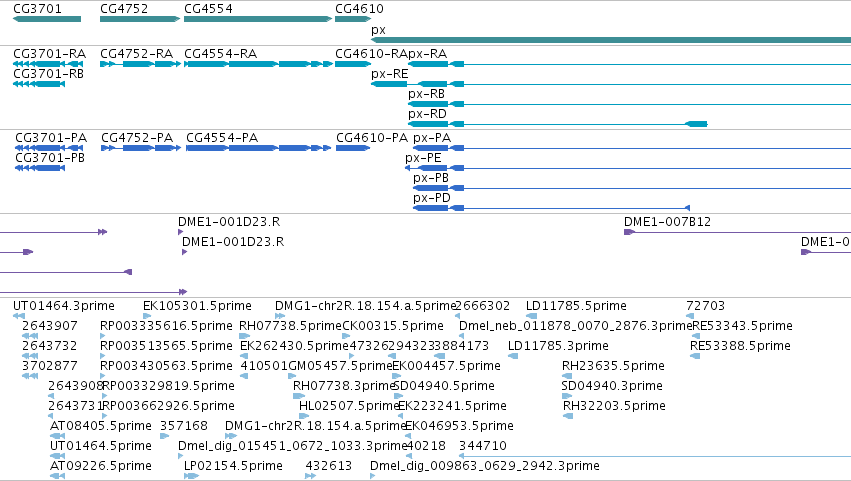Select the px-PA protein label
Viewport: 851px width, 481px height.
click(x=432, y=138)
